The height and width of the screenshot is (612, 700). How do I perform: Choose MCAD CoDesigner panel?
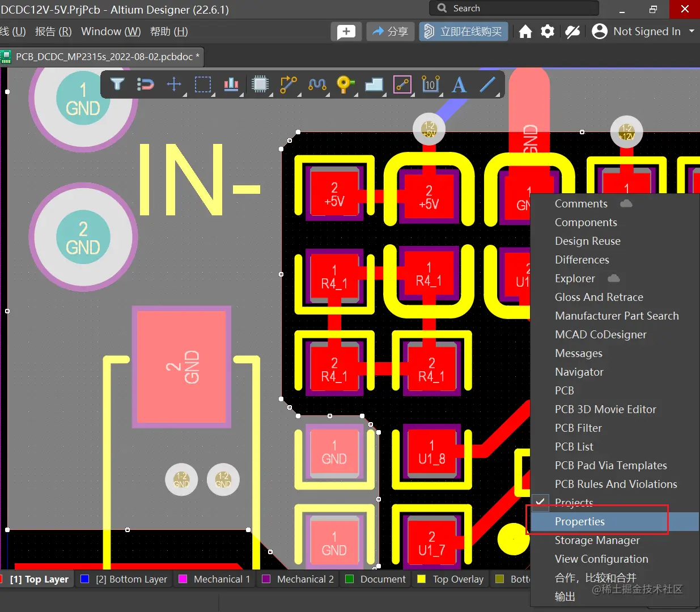(615, 334)
